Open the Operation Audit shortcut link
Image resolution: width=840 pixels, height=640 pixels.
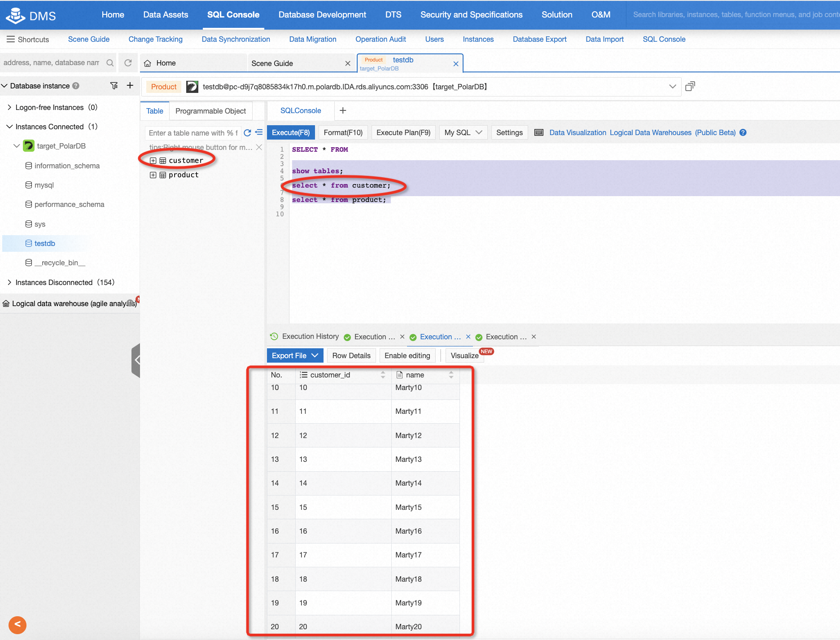pyautogui.click(x=381, y=39)
